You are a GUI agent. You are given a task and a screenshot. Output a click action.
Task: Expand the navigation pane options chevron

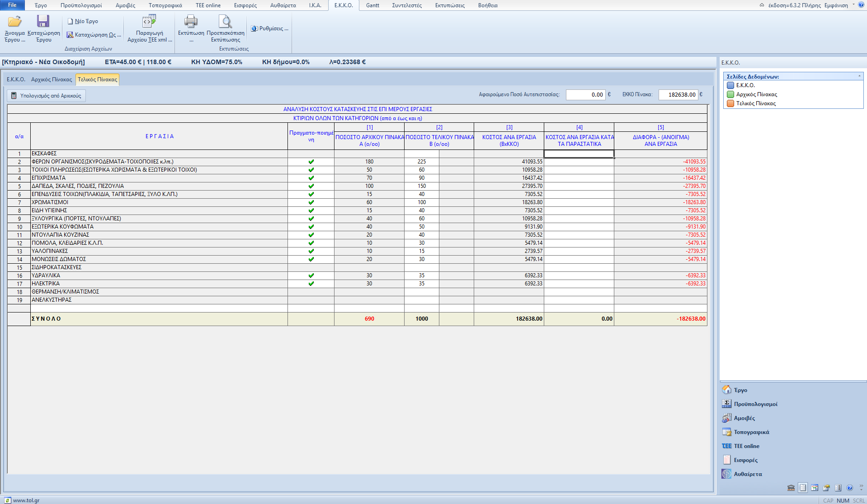pos(861,486)
